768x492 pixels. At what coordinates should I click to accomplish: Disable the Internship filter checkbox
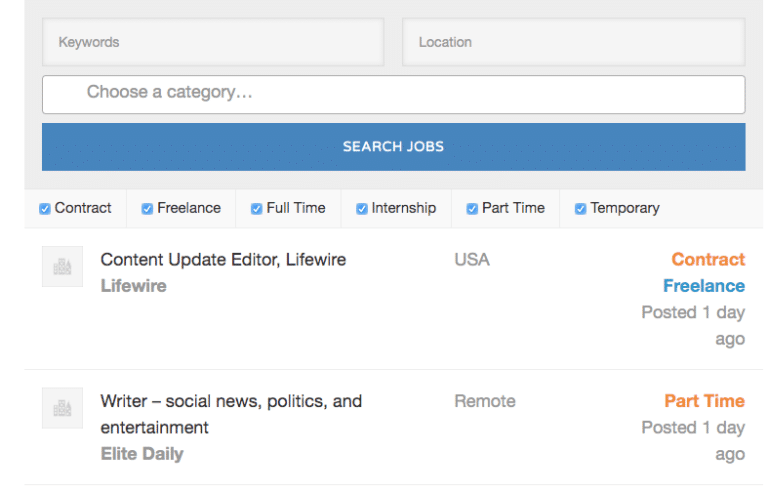(x=362, y=209)
